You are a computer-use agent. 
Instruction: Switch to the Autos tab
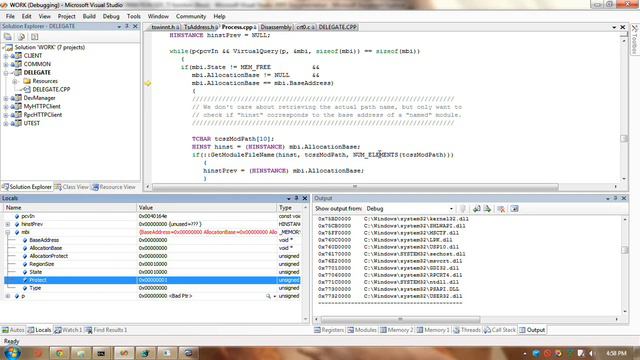[13, 330]
